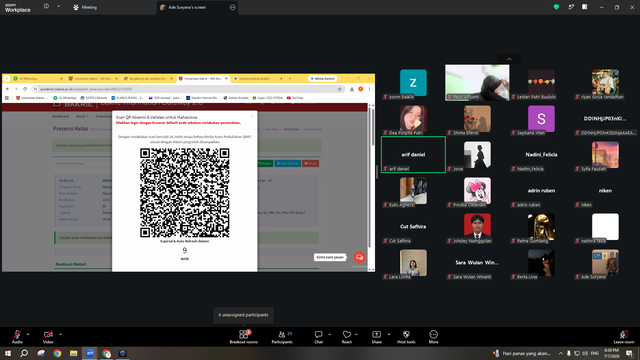Select Nadini_Felicia participant tile

click(541, 155)
